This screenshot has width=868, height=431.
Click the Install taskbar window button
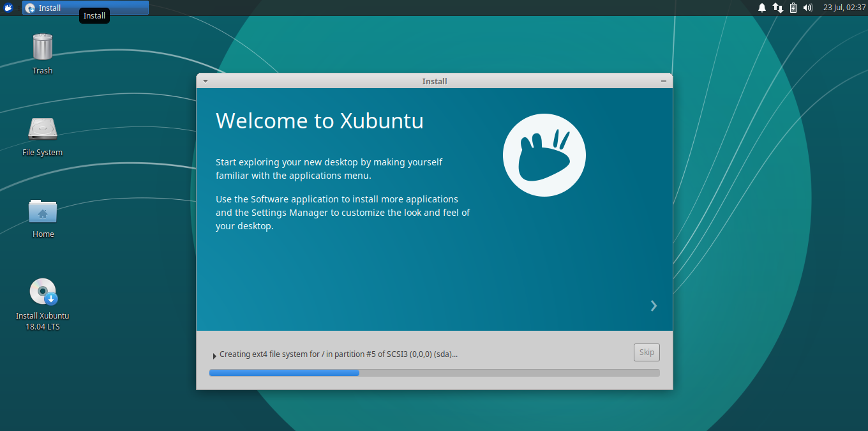(86, 8)
